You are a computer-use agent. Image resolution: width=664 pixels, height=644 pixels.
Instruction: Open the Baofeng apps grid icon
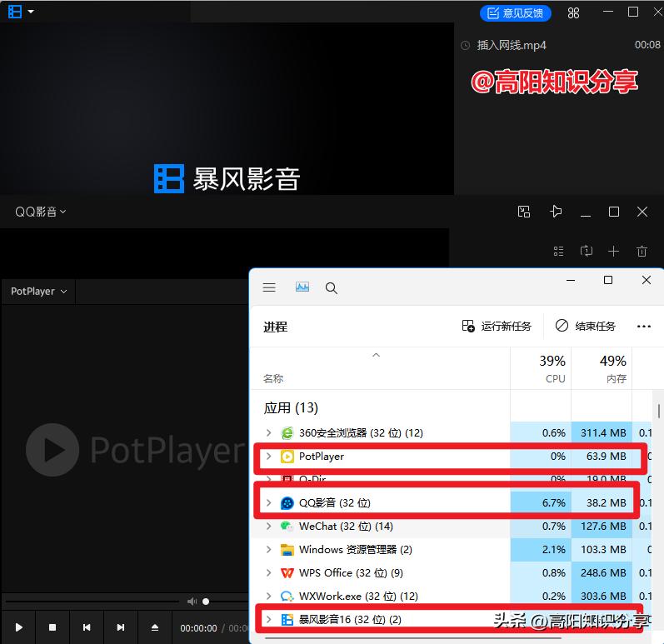573,13
